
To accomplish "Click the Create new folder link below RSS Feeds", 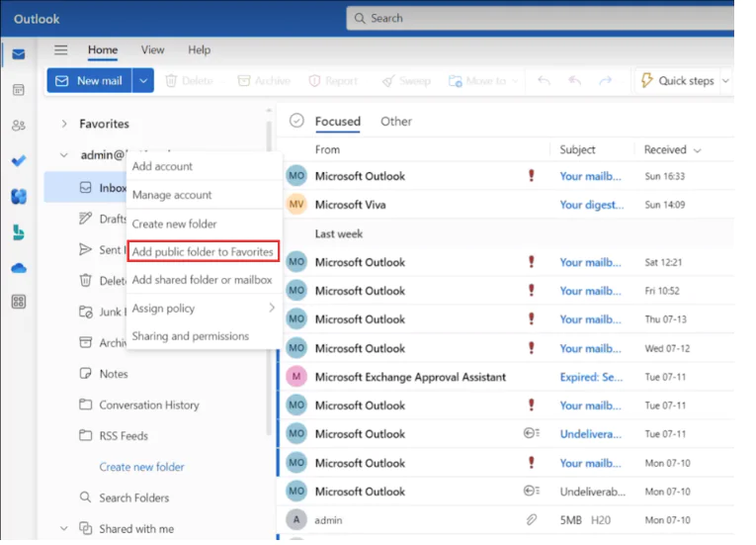I will click(x=141, y=467).
